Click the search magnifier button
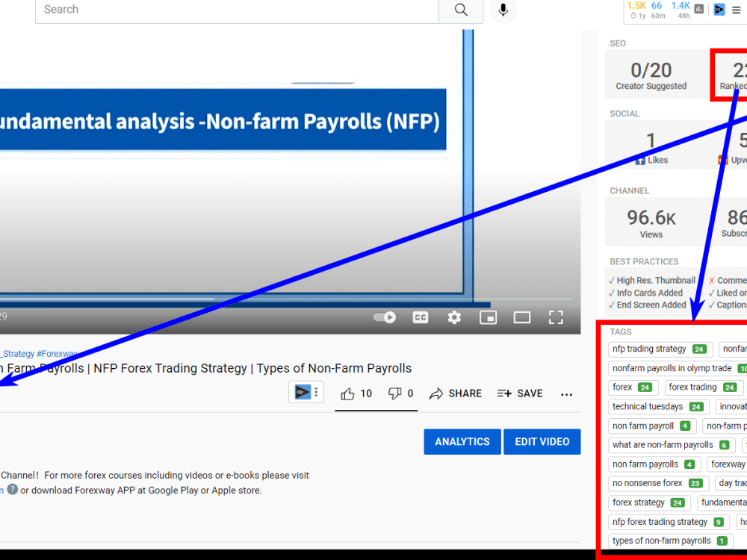The image size is (747, 560). pos(460,10)
